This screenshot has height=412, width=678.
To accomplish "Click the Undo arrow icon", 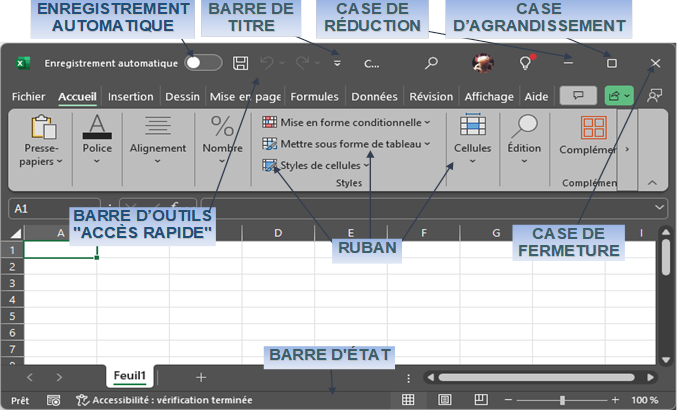I will pos(267,63).
